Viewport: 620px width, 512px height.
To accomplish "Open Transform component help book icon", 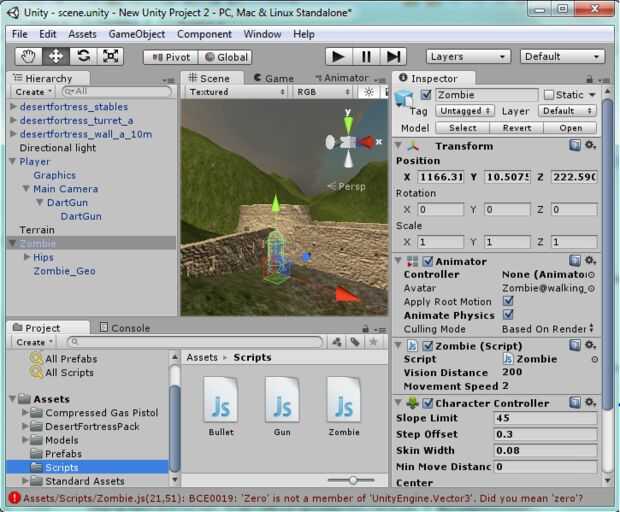I will click(x=575, y=145).
